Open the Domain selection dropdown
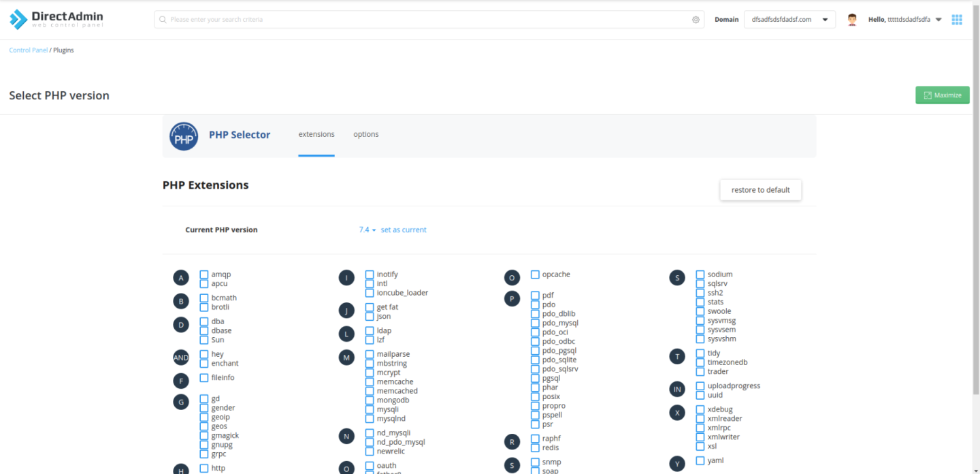980x474 pixels. click(789, 20)
